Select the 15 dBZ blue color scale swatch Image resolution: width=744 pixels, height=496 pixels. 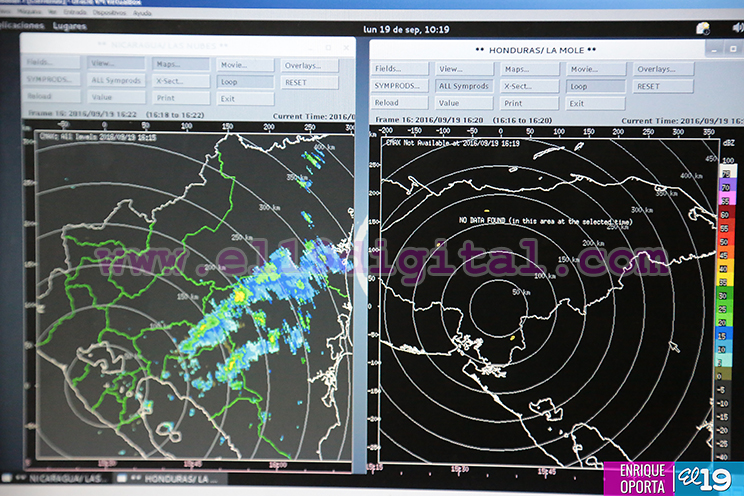click(x=725, y=336)
